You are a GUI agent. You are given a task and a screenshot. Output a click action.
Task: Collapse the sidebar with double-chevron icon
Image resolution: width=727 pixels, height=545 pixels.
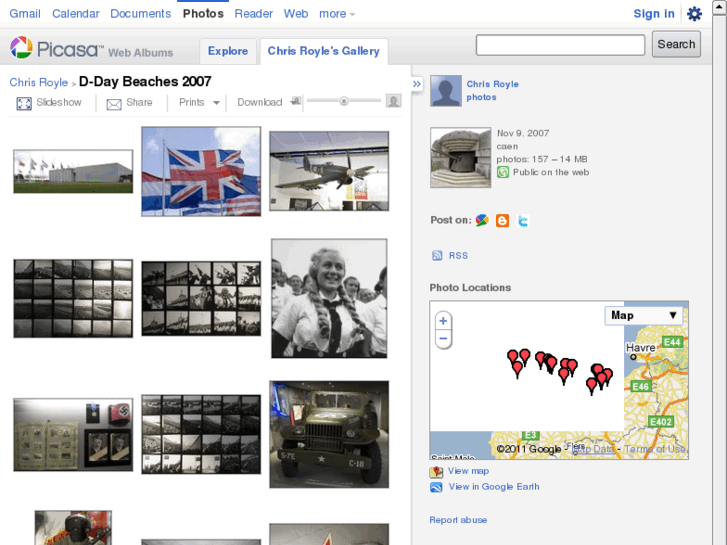tap(417, 84)
